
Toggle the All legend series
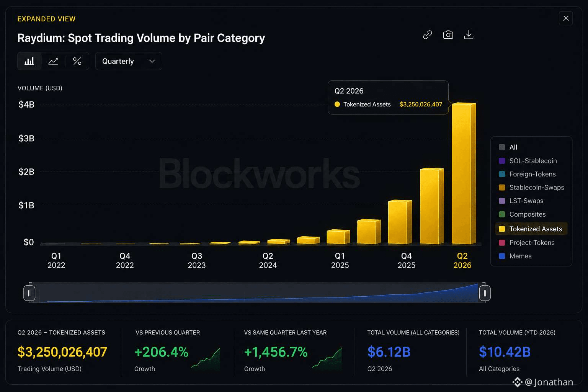click(508, 147)
